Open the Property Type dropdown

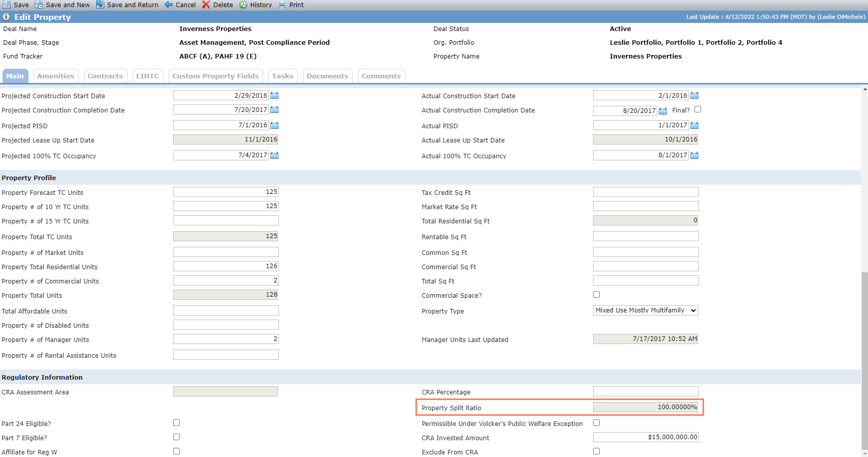646,310
